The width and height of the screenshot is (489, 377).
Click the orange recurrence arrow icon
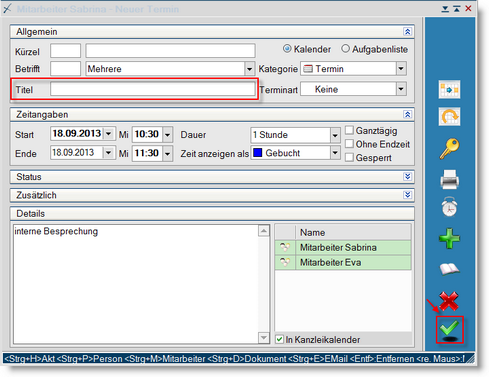[449, 117]
